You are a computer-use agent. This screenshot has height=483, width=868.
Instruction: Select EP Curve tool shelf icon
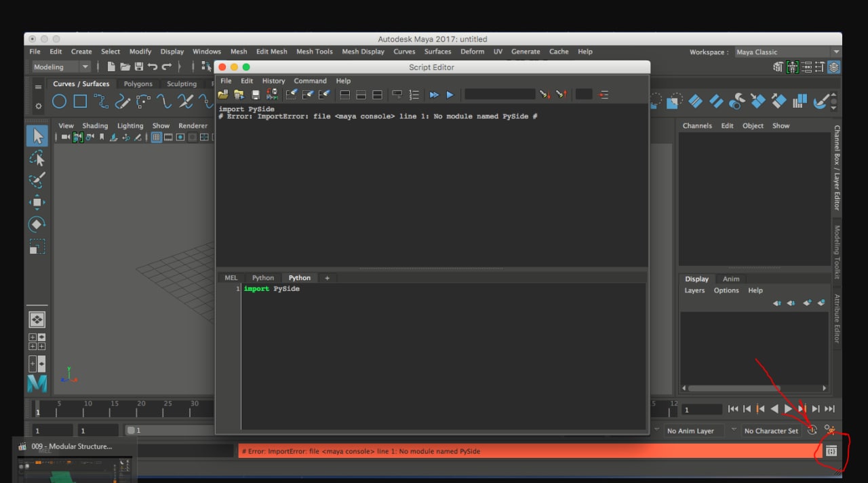tap(101, 102)
